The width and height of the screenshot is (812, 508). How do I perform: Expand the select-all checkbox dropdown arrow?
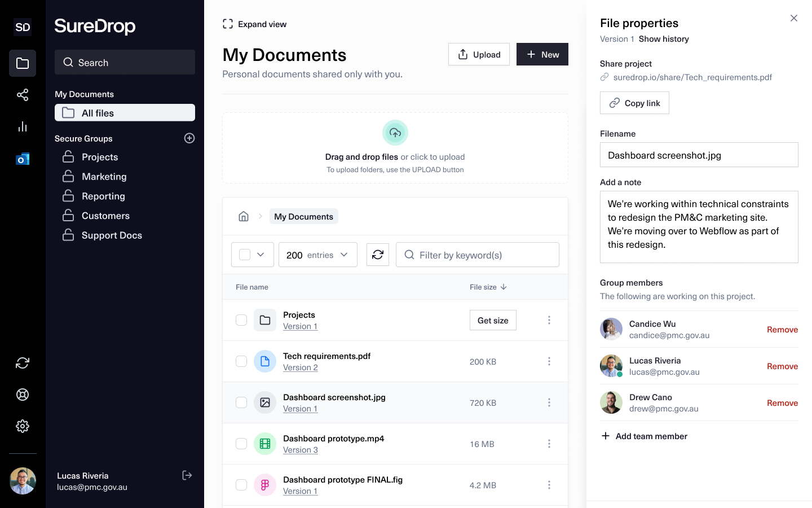tap(261, 255)
